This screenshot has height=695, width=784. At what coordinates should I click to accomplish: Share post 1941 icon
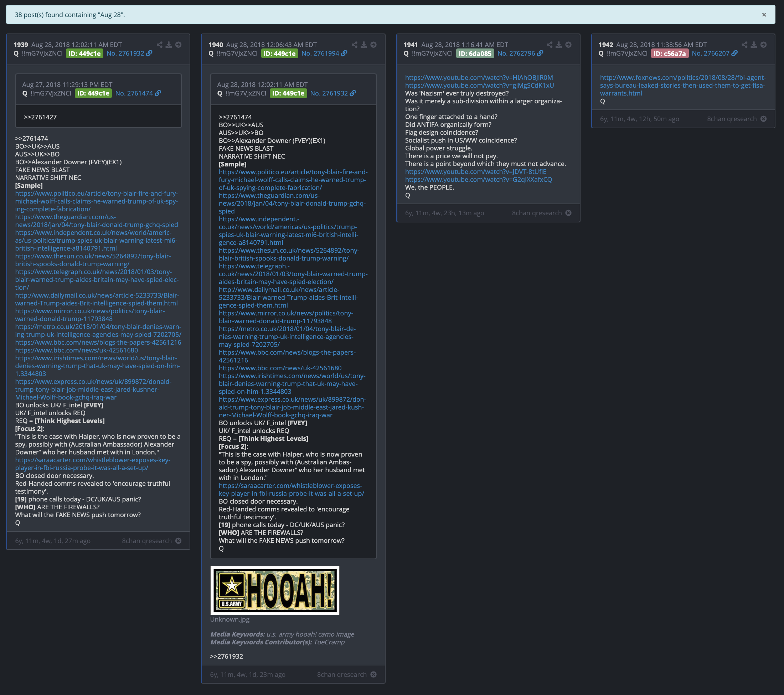point(550,45)
